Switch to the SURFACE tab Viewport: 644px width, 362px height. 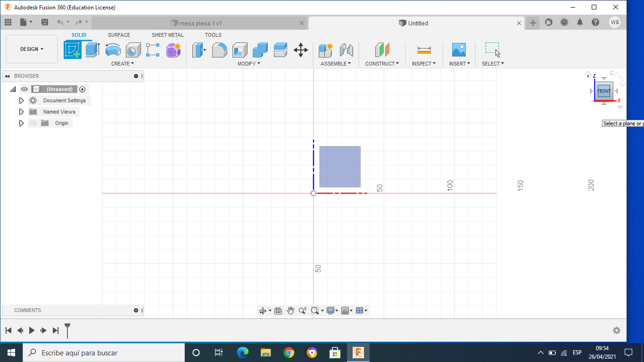pyautogui.click(x=119, y=35)
